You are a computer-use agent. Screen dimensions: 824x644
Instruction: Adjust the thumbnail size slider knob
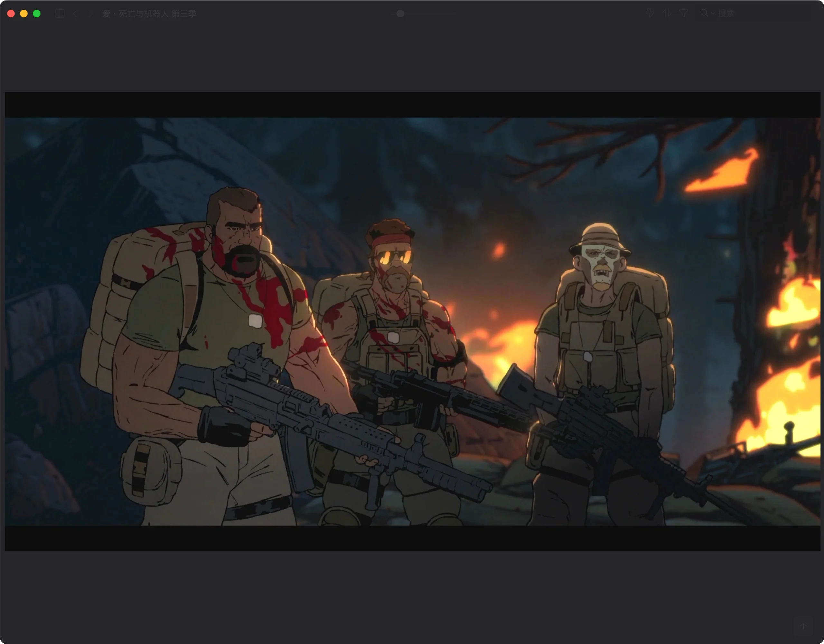400,14
